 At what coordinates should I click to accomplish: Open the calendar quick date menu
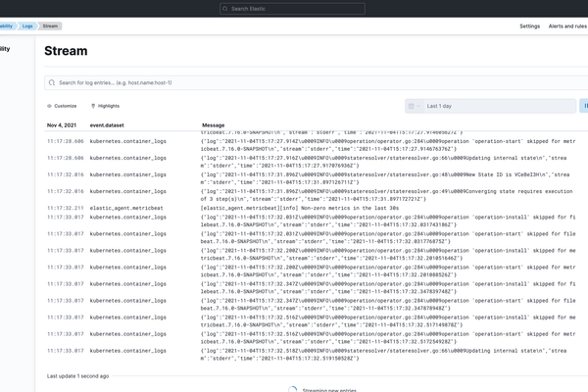(x=414, y=106)
